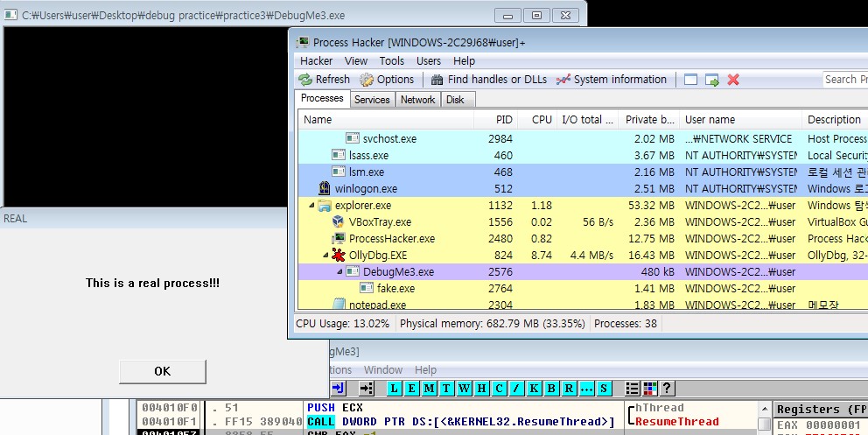Sort by the Name column header
Image resolution: width=868 pixels, height=435 pixels.
coord(386,120)
